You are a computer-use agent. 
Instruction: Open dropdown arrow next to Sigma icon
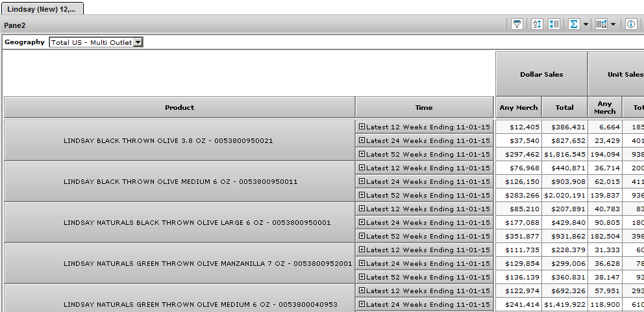point(586,24)
